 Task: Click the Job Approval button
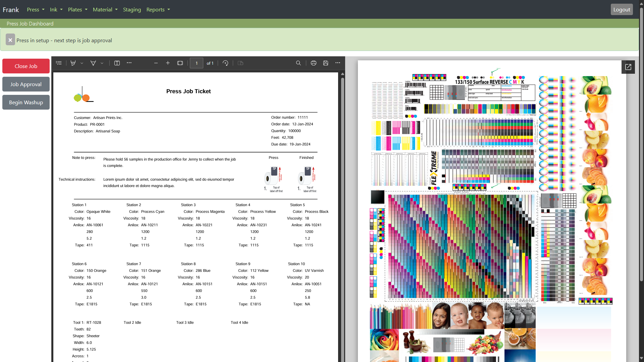click(x=26, y=84)
